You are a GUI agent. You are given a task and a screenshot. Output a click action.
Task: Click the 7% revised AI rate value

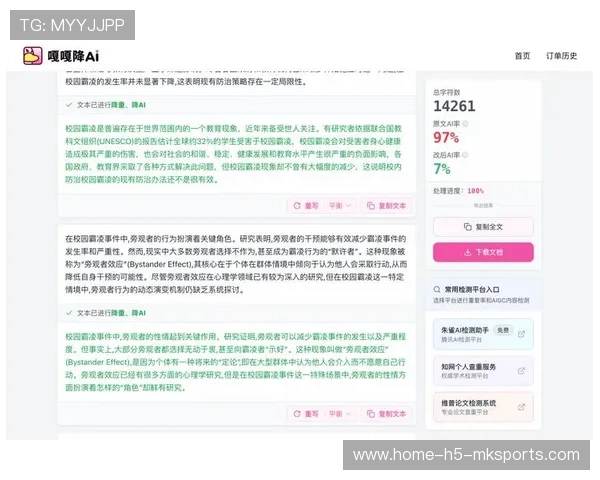[442, 169]
